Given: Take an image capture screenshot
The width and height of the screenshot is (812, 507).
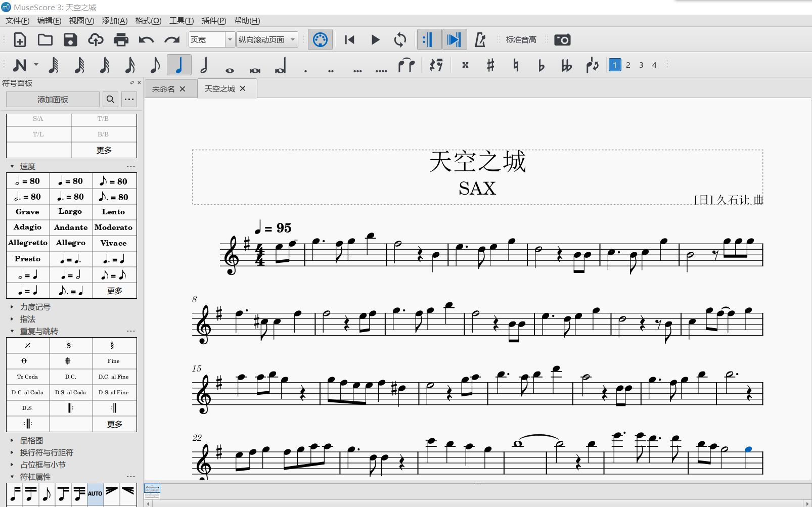Looking at the screenshot, I should click(562, 39).
